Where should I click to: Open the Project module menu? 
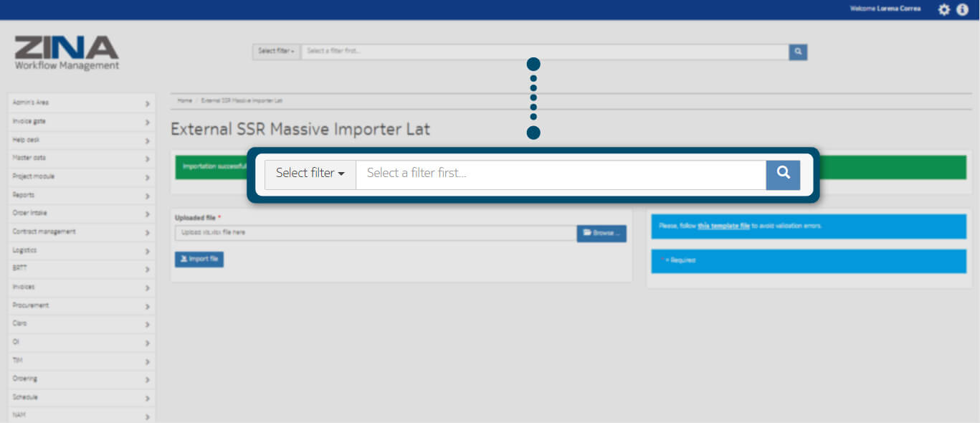(81, 176)
